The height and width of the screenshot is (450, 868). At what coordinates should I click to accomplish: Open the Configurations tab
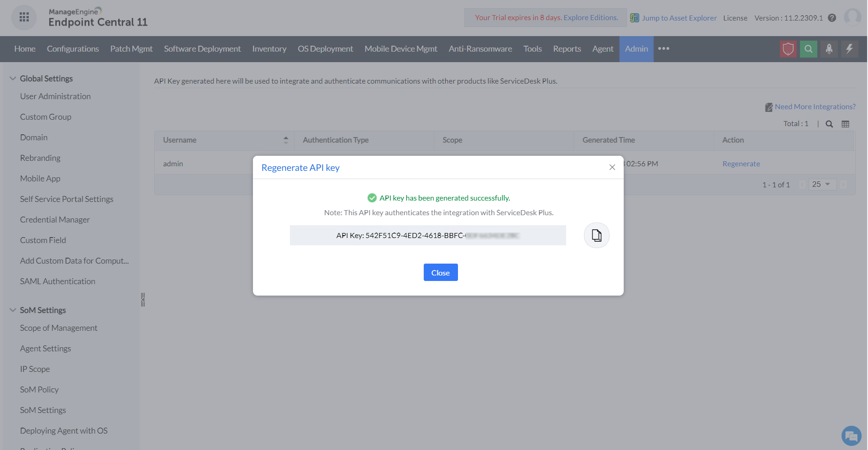click(73, 49)
